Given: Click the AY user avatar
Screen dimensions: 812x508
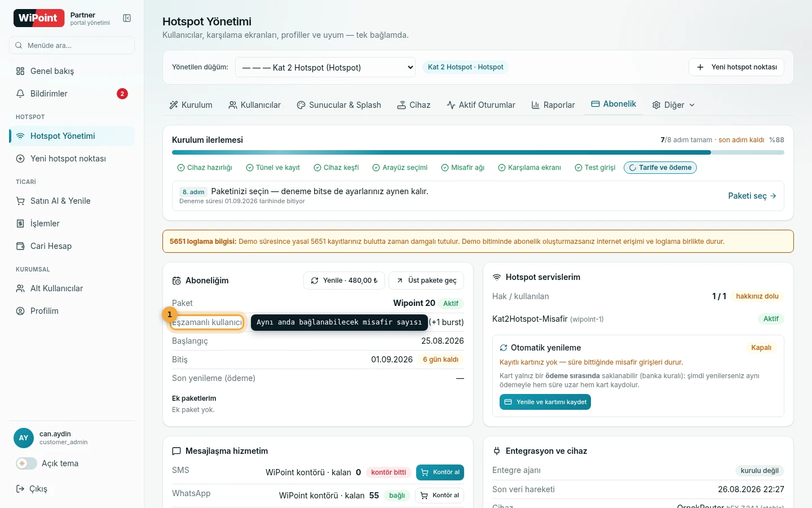Looking at the screenshot, I should click(x=24, y=438).
